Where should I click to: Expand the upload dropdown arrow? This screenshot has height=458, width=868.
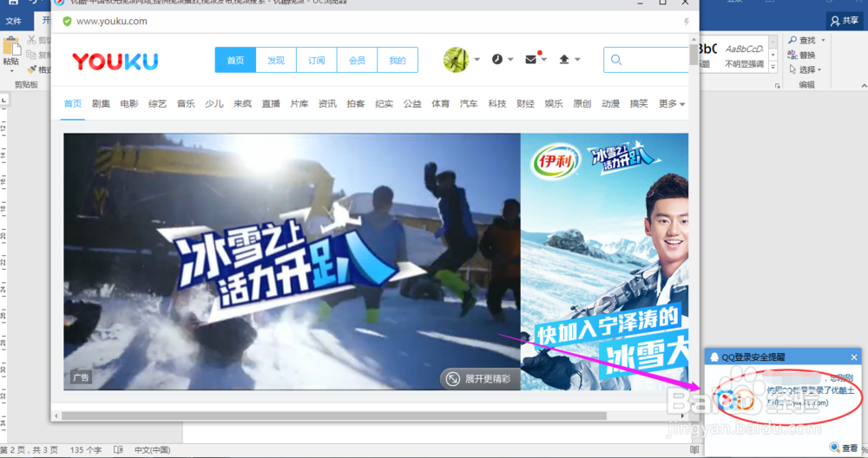(x=577, y=59)
